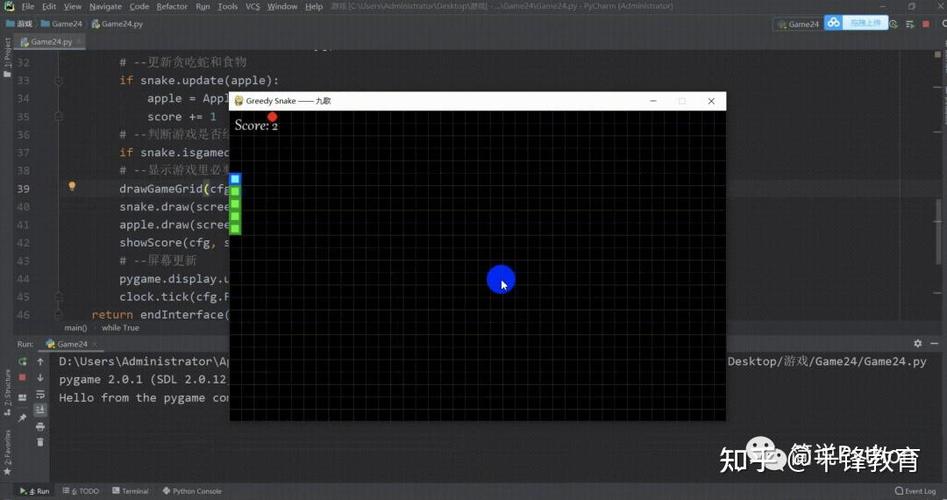Click the down arrow in Run panel

40,377
